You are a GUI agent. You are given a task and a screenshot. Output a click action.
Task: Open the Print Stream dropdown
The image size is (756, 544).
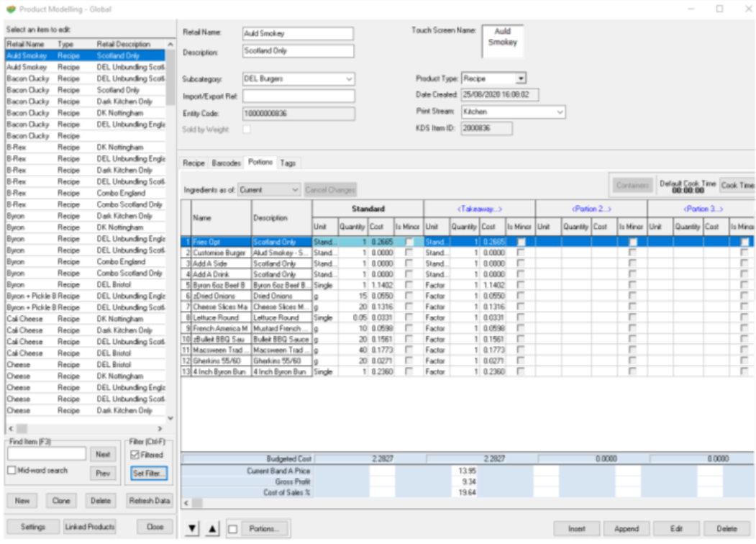[559, 112]
